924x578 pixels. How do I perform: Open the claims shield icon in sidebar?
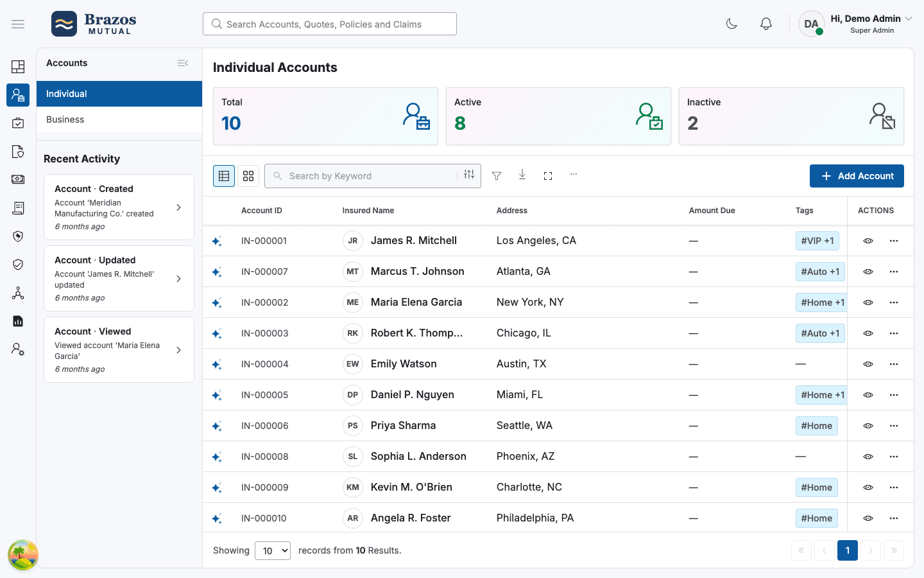coord(18,236)
